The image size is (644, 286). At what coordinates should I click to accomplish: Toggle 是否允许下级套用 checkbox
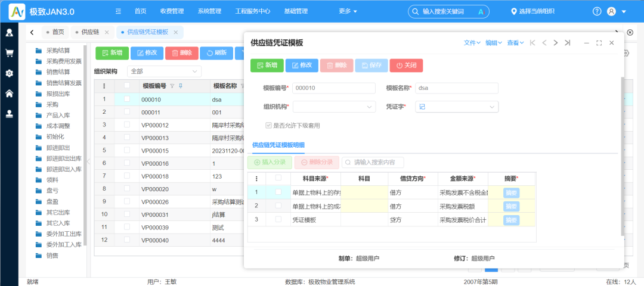(x=268, y=126)
